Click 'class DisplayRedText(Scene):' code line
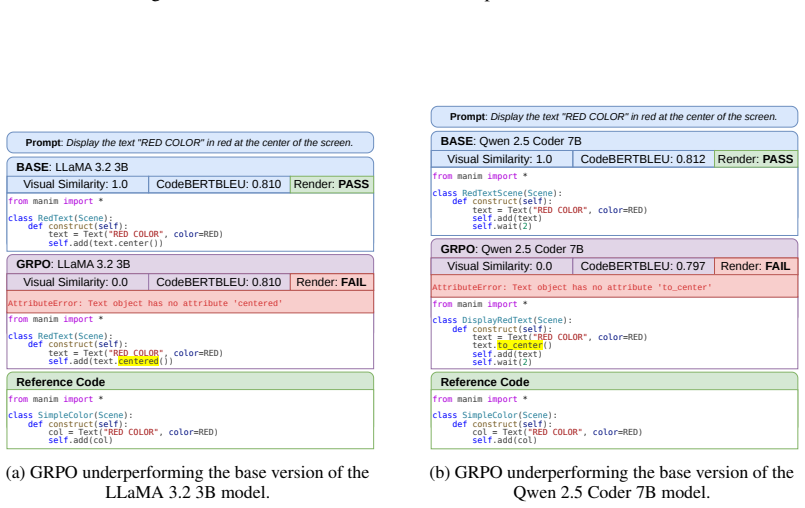The height and width of the screenshot is (508, 805). pyautogui.click(x=502, y=320)
